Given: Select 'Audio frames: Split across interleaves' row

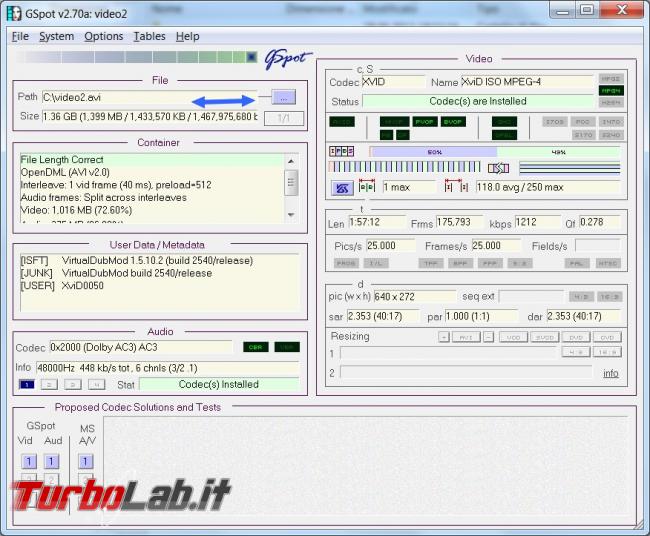Looking at the screenshot, I should click(x=152, y=198).
